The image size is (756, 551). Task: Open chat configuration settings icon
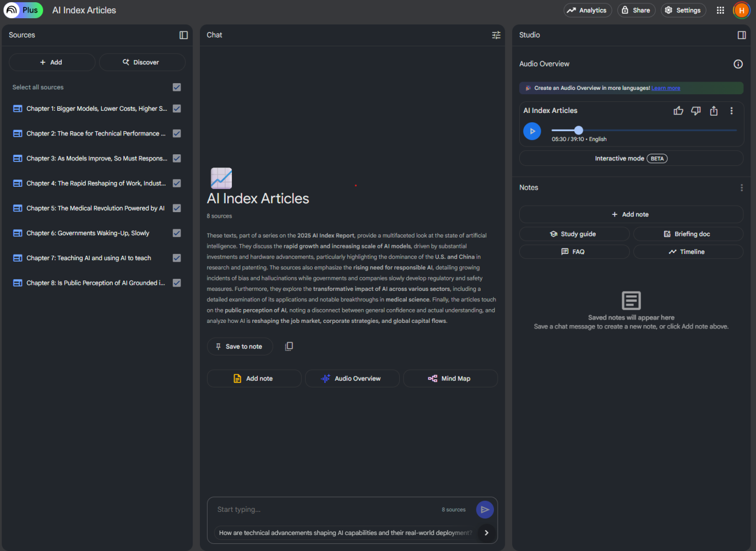pos(496,35)
